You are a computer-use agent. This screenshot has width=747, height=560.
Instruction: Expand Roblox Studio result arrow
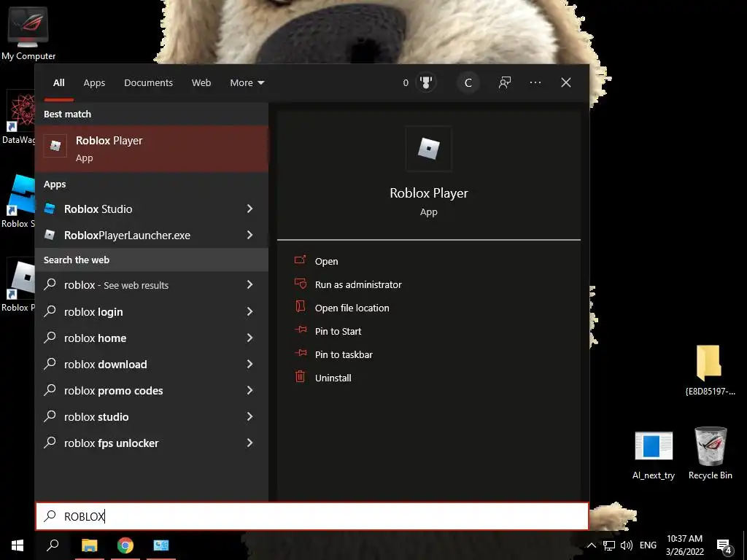[x=249, y=209]
